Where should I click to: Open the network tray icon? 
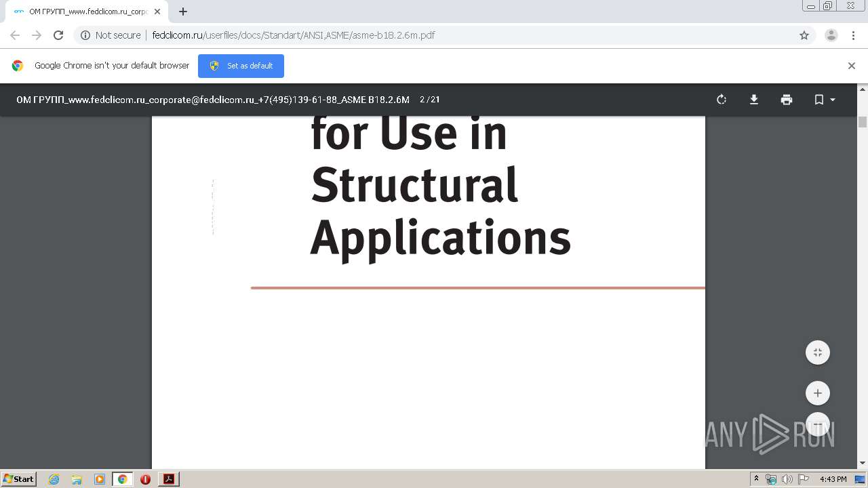[771, 479]
